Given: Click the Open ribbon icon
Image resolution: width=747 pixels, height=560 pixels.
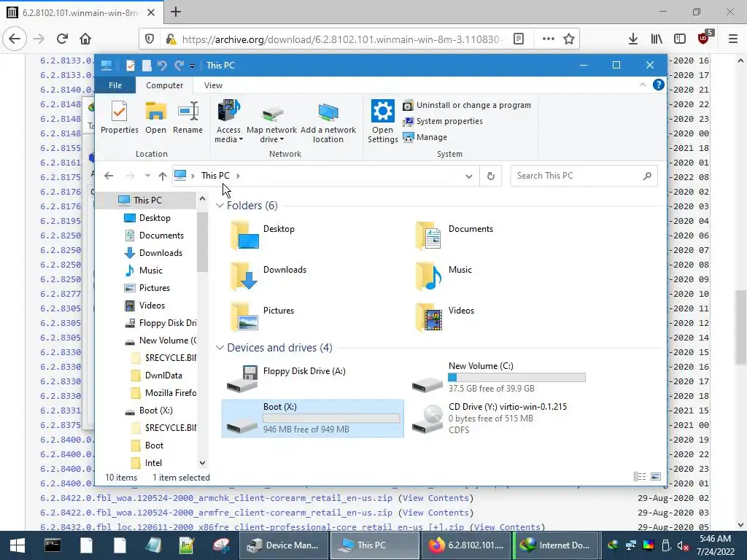Looking at the screenshot, I should coord(156,117).
